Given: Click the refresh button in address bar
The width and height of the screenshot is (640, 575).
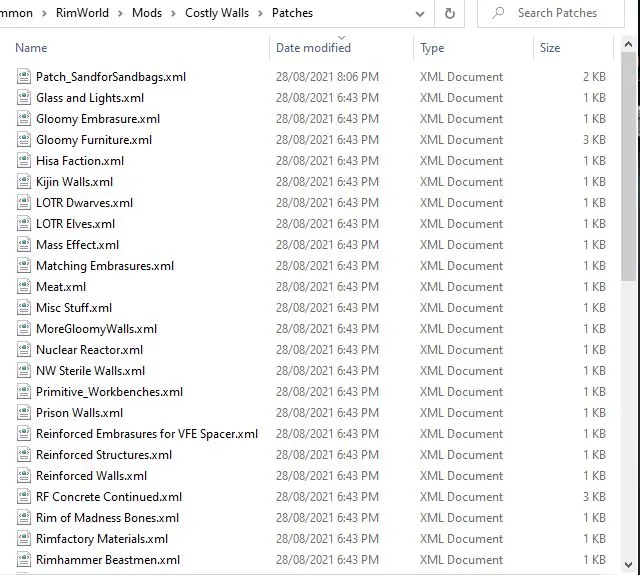Looking at the screenshot, I should tap(450, 14).
